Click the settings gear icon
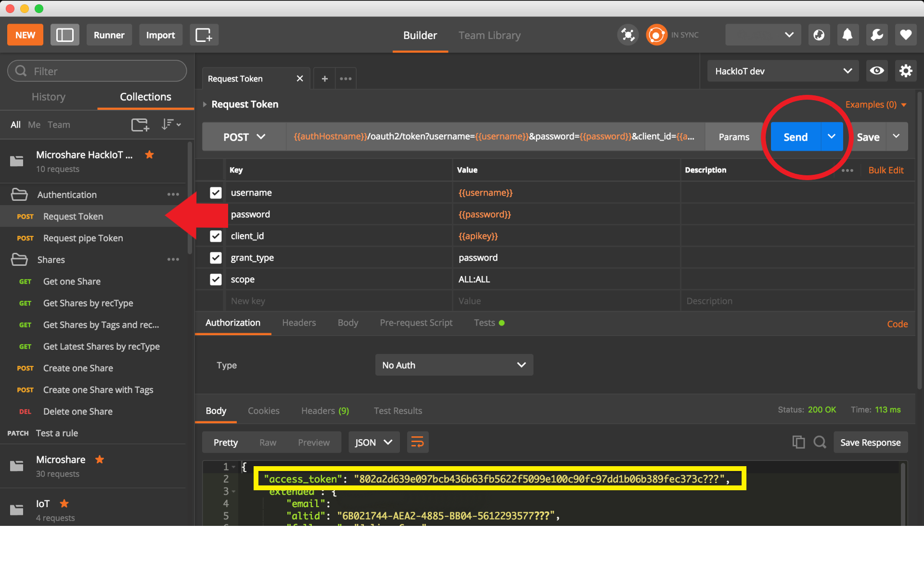This screenshot has width=924, height=562. [905, 71]
